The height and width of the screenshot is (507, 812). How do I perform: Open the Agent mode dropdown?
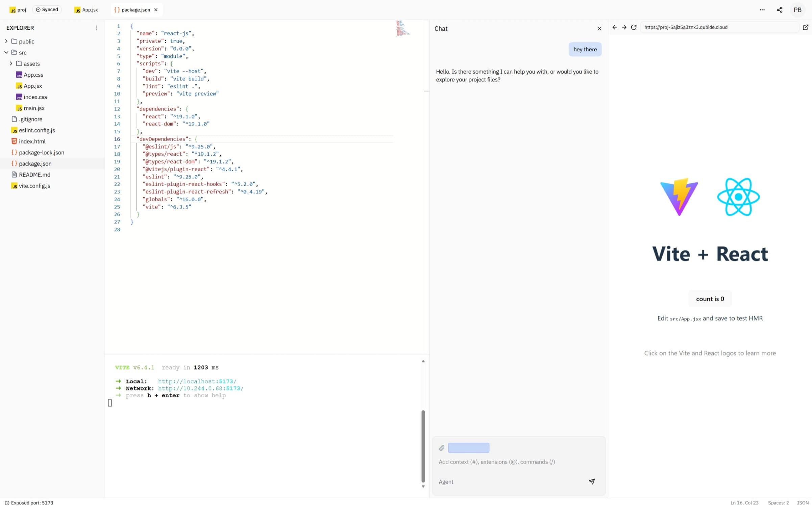(446, 482)
